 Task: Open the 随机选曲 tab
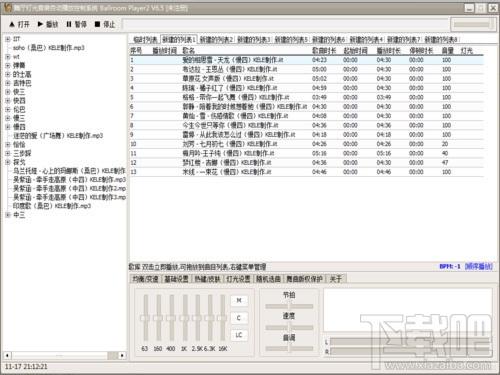[268, 279]
